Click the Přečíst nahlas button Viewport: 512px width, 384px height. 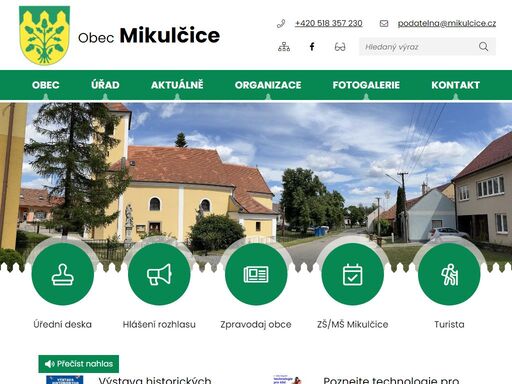pos(79,364)
